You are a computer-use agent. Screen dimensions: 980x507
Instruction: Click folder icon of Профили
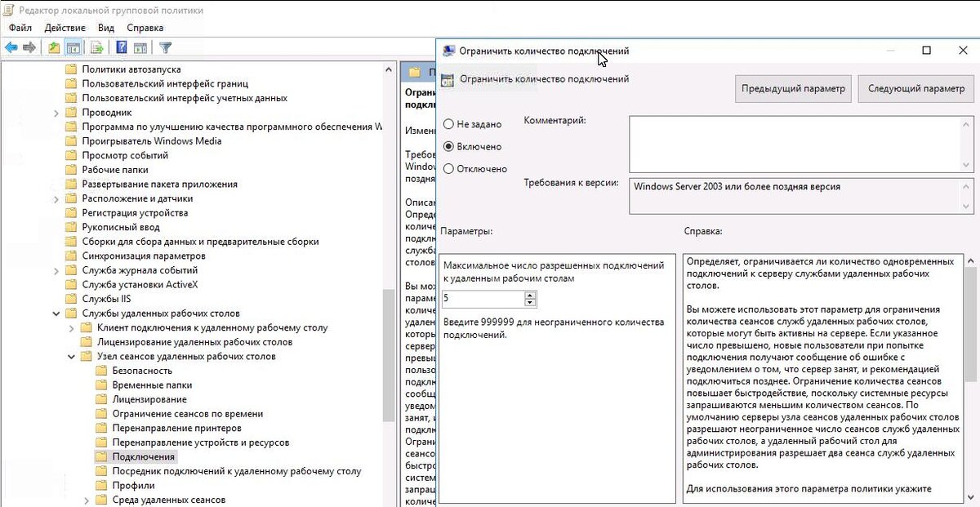101,485
